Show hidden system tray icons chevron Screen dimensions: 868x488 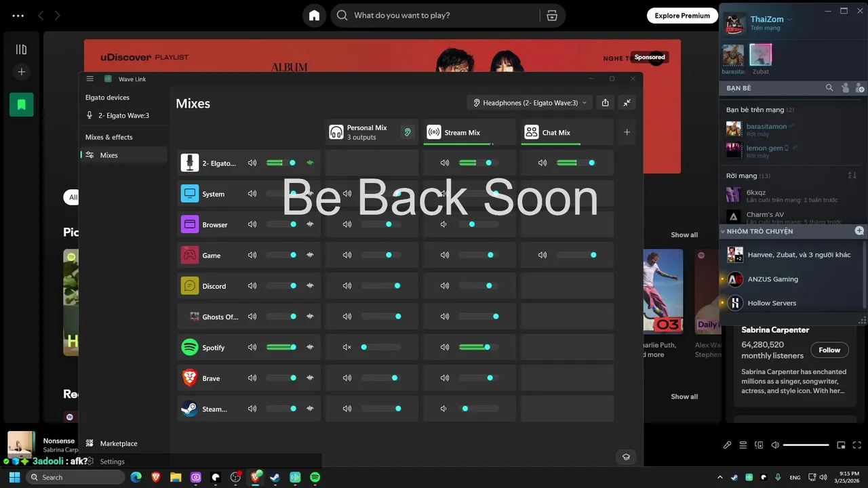tap(720, 477)
